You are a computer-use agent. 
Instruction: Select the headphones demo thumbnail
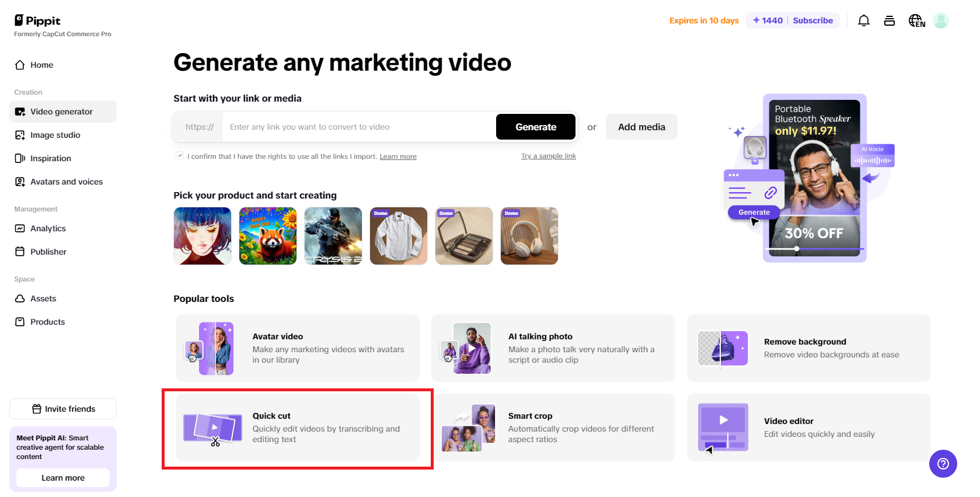529,236
